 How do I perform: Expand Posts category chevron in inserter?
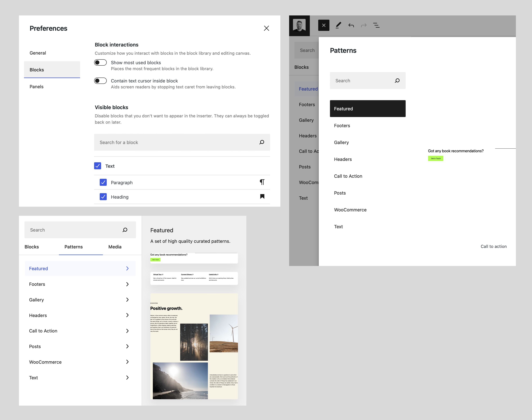coord(127,346)
